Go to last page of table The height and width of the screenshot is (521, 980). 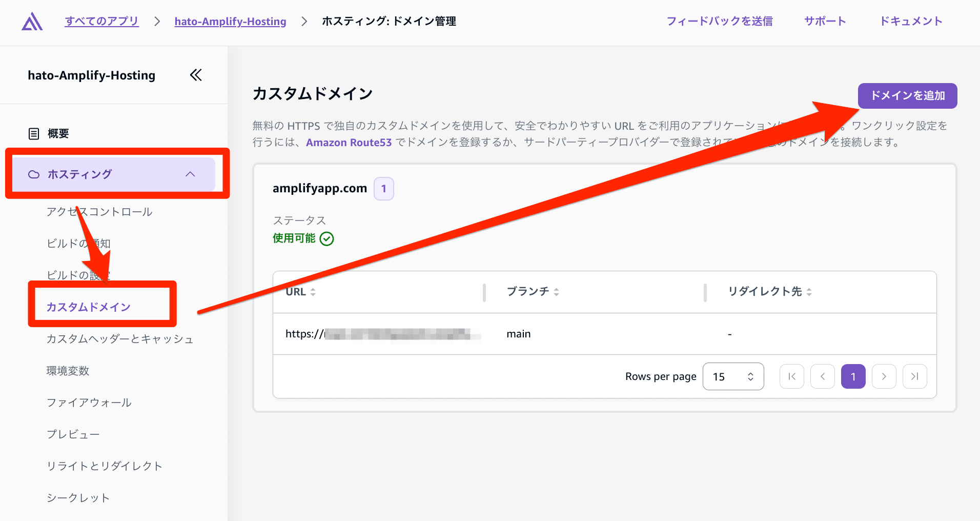(x=915, y=376)
